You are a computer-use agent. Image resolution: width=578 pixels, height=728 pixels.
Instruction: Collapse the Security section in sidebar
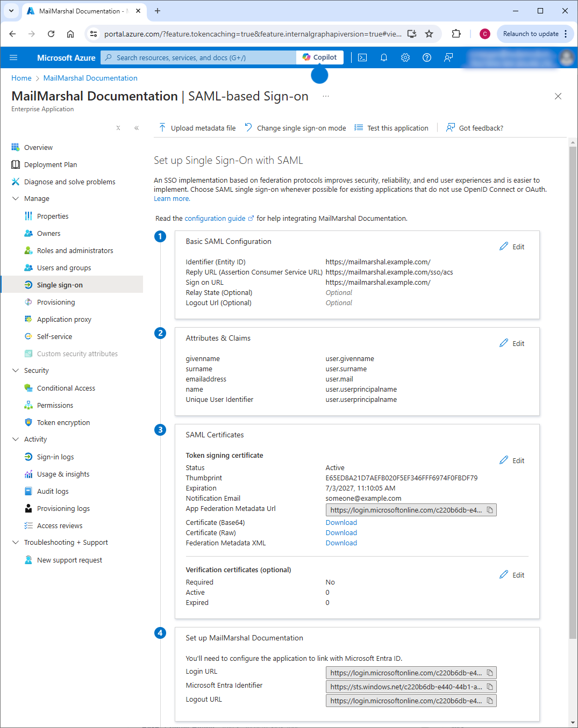click(x=16, y=371)
